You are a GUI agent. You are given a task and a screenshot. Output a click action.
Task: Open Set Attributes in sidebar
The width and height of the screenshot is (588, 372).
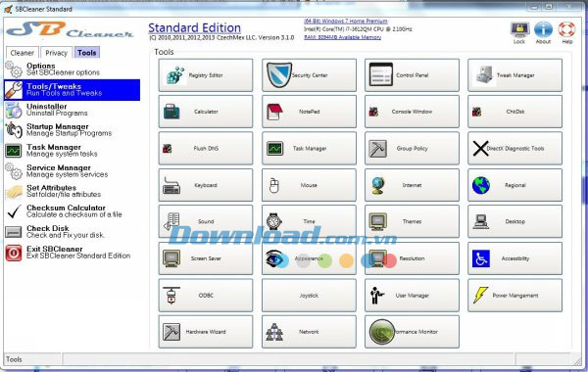72,191
